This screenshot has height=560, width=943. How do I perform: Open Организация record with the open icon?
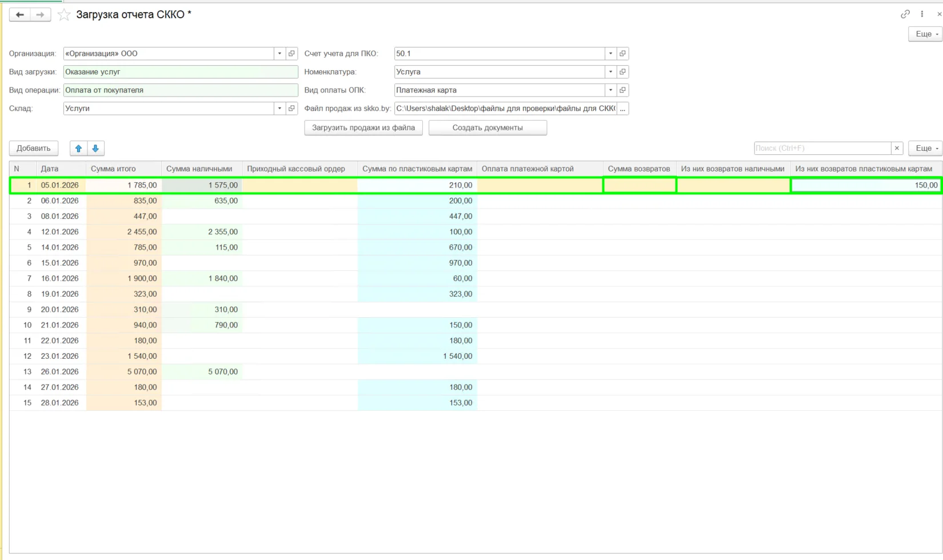point(291,54)
